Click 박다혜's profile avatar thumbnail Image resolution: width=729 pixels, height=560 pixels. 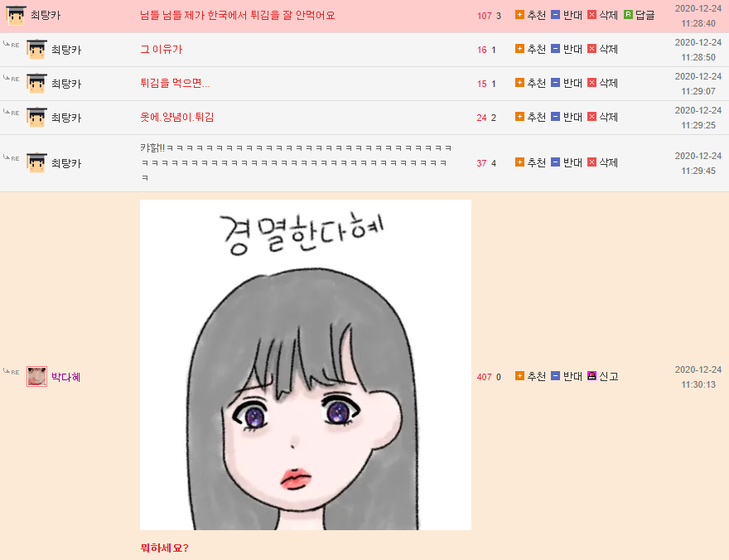[x=36, y=376]
